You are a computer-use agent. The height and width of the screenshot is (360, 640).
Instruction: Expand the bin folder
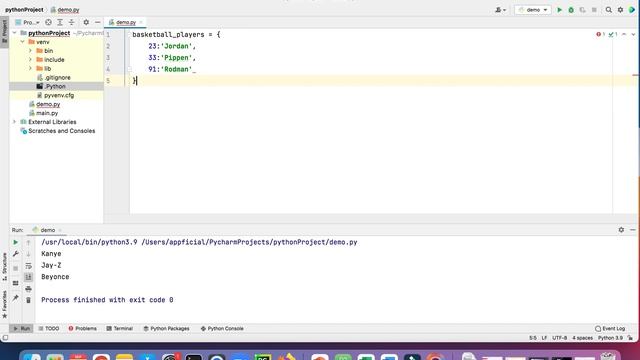pyautogui.click(x=30, y=51)
